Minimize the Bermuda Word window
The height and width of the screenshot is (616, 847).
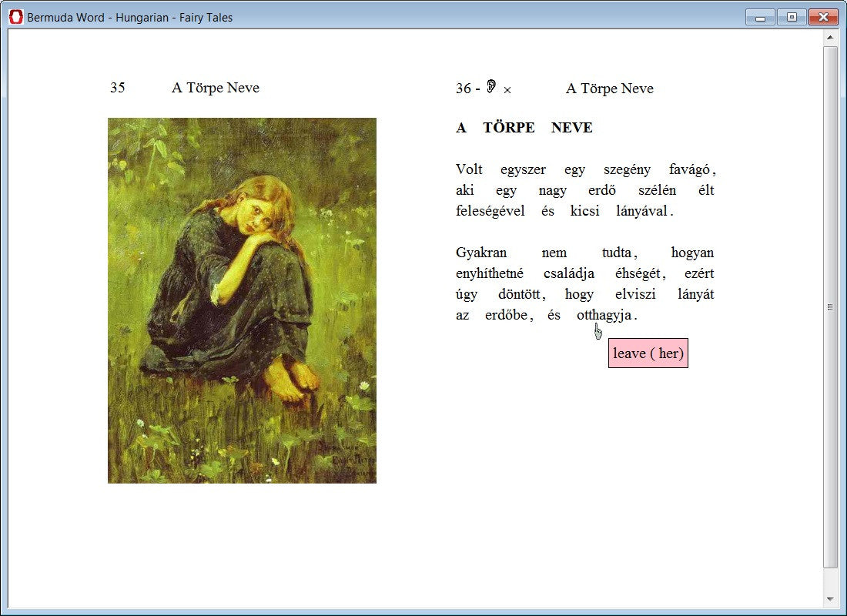click(760, 17)
